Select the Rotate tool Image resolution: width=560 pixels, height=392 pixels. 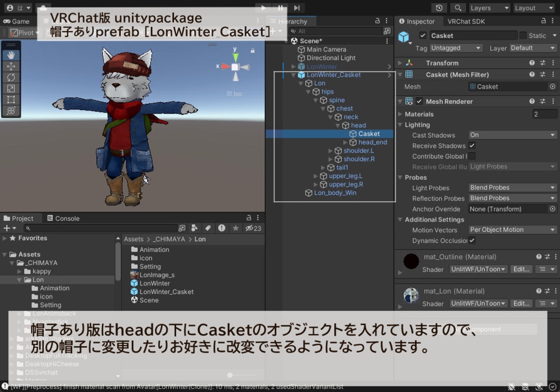pos(11,77)
